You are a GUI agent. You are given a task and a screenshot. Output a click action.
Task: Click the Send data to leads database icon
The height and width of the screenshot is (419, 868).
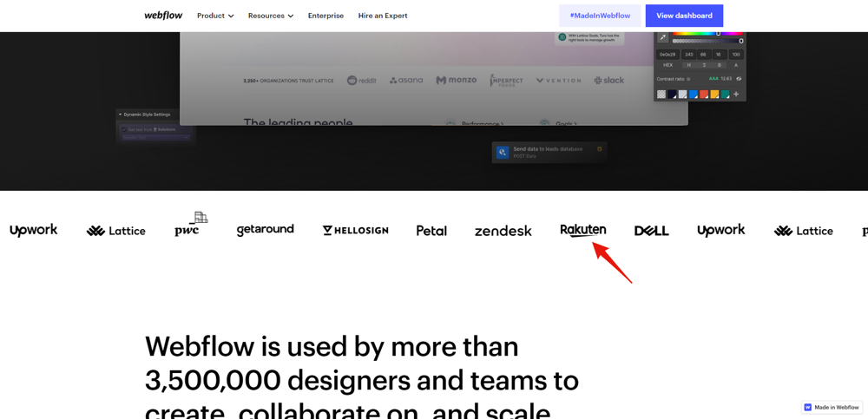click(x=503, y=153)
